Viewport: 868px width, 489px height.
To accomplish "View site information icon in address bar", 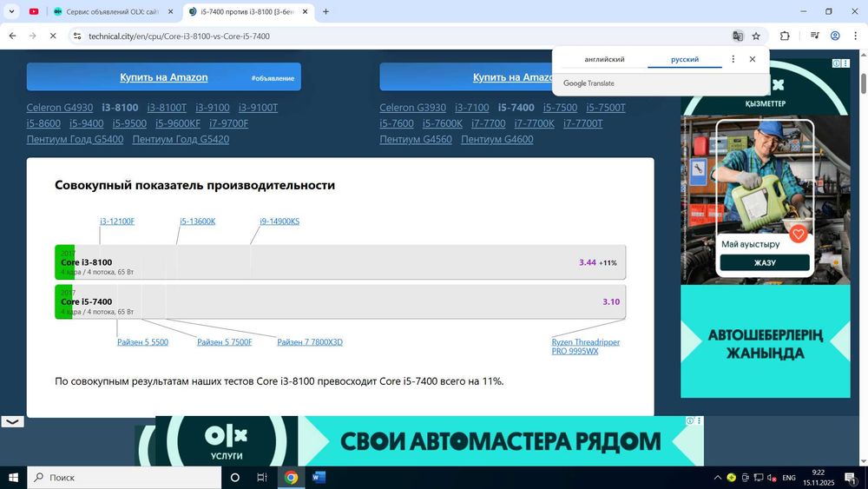I will 77,36.
